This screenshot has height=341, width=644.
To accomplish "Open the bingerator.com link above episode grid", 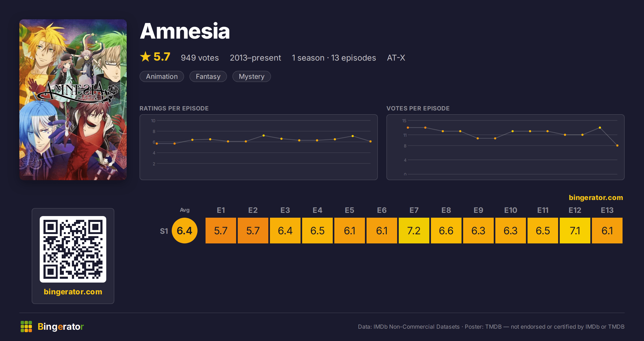I will [596, 198].
